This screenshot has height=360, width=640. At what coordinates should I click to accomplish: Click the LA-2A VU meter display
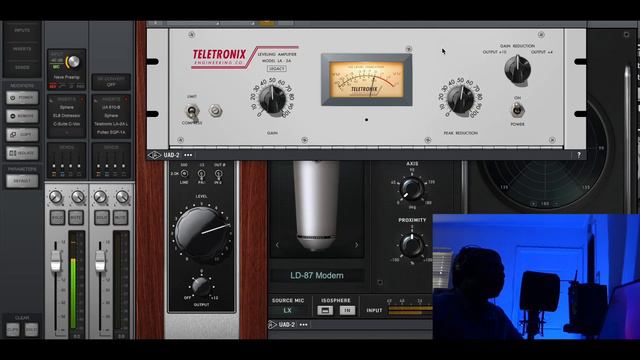coord(367,80)
